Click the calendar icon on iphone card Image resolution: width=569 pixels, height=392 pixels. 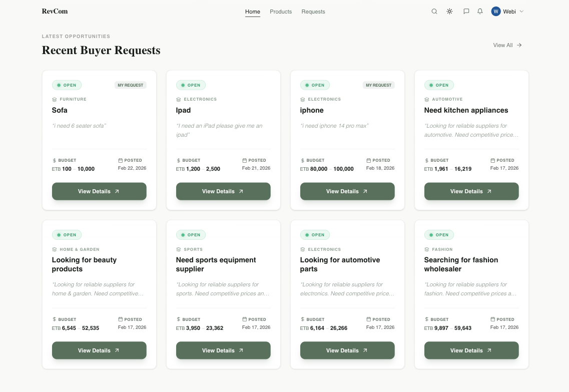(369, 161)
